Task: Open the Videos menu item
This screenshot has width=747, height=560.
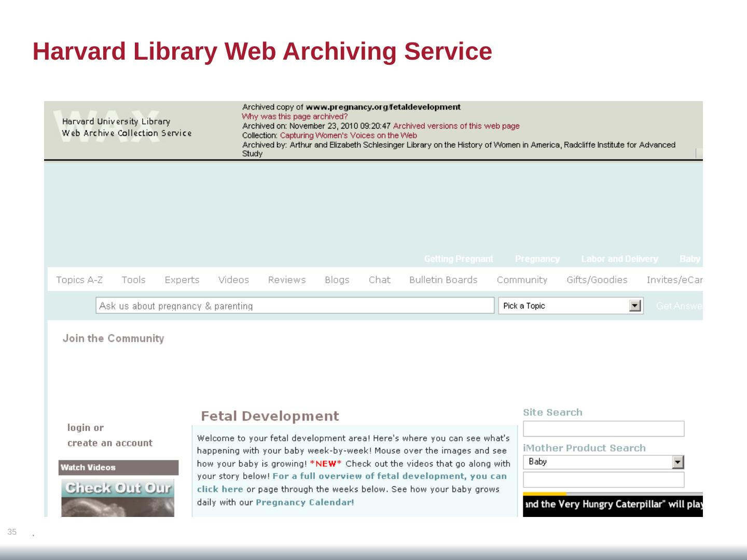Action: coord(233,280)
